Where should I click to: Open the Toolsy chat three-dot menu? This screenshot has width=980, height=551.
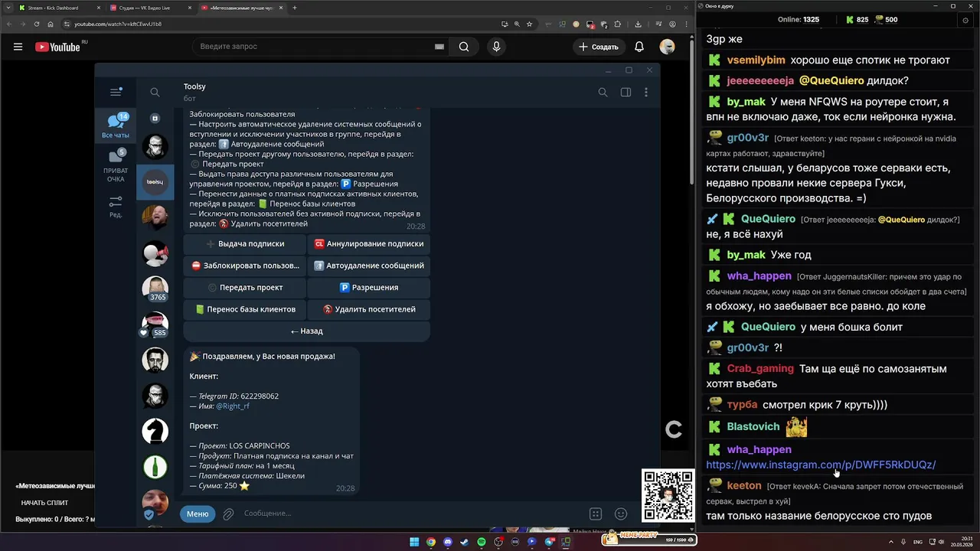coord(646,92)
